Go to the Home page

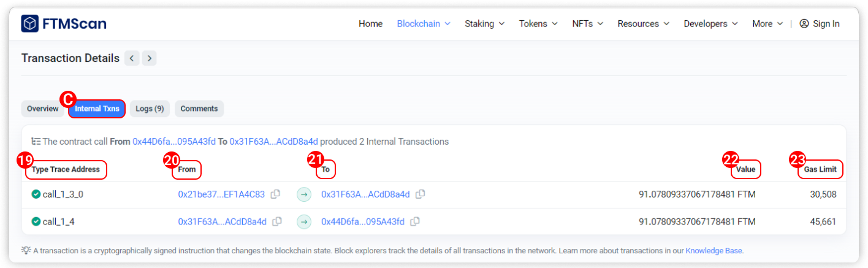pos(370,24)
